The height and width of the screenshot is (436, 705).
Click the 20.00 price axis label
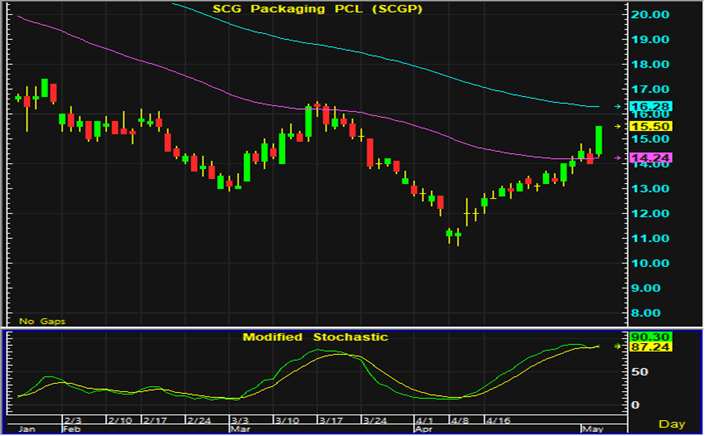pos(650,15)
